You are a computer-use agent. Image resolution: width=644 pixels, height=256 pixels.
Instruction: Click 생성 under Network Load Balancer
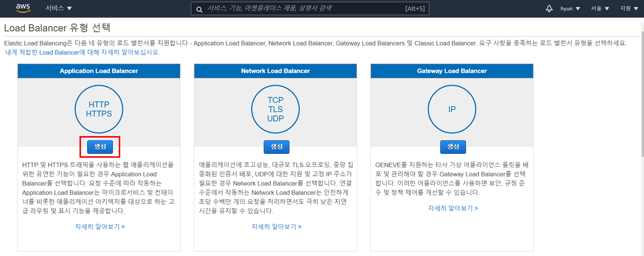point(277,147)
